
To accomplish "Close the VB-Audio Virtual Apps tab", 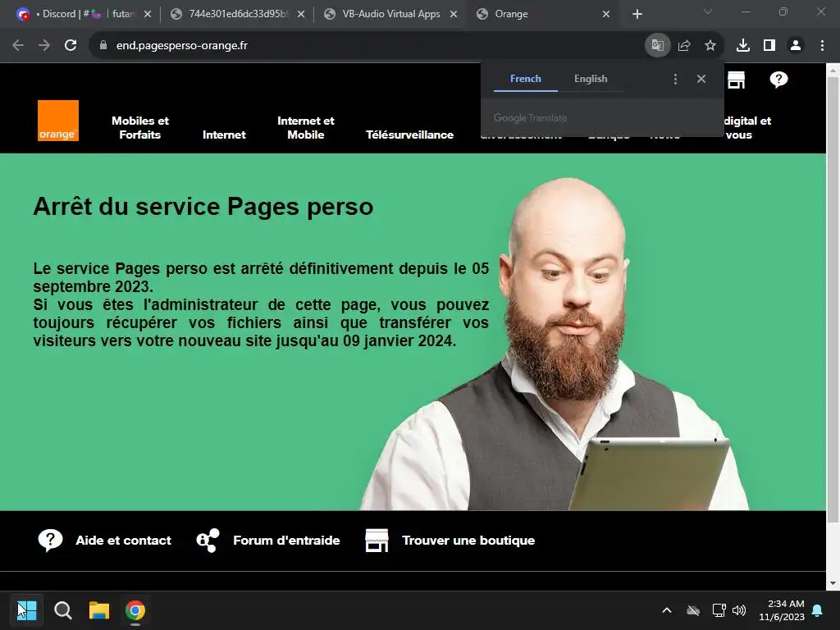I will 454,14.
